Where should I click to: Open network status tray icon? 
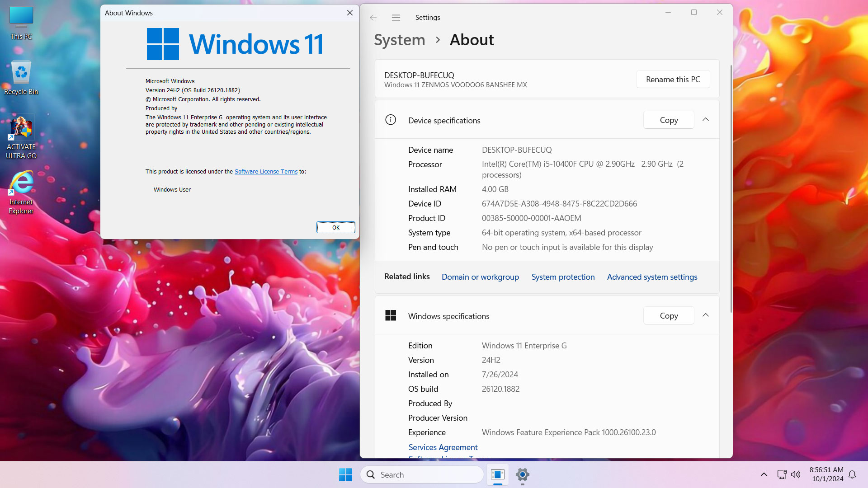(782, 474)
